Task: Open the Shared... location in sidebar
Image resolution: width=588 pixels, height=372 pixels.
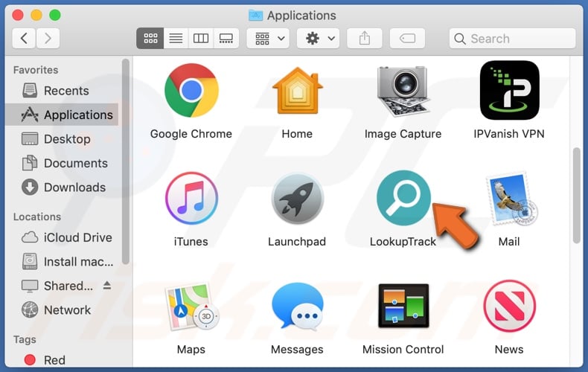Action: pyautogui.click(x=68, y=286)
